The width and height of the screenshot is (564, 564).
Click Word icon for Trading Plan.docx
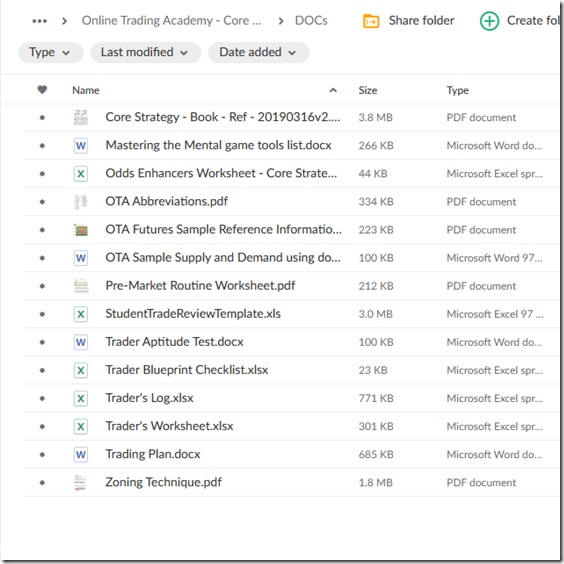(81, 455)
